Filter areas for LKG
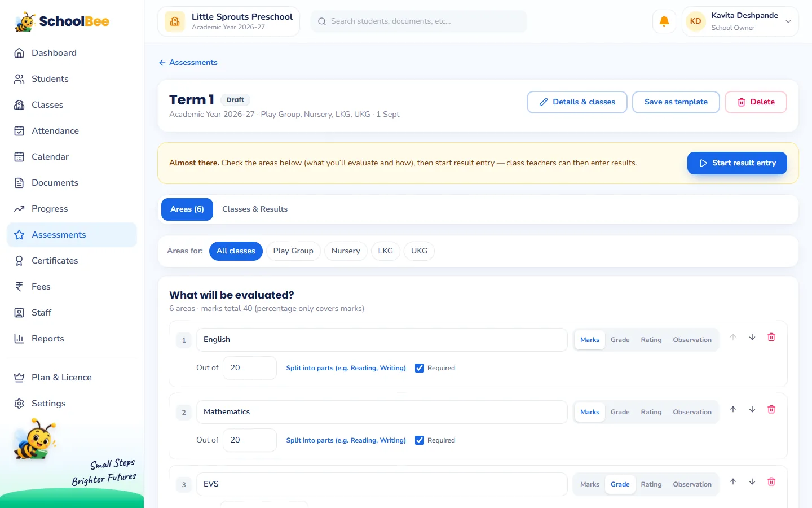Screen dimensions: 812x508 pyautogui.click(x=386, y=251)
